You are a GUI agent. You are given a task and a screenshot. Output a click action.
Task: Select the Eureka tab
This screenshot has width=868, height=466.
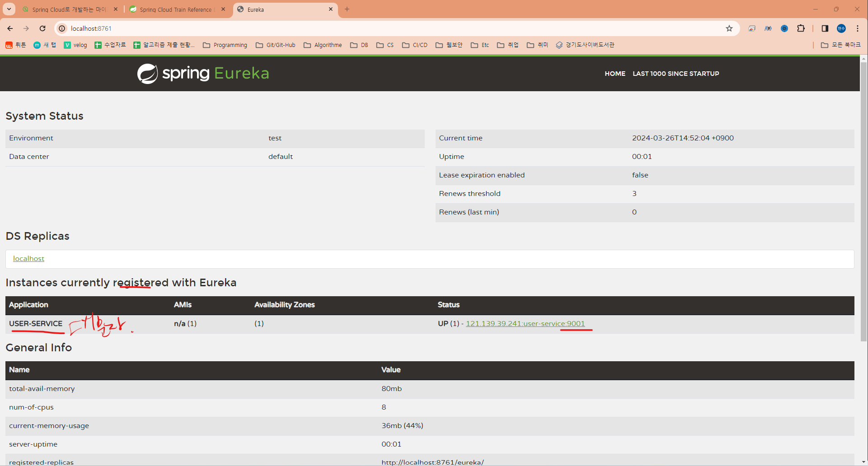click(x=285, y=9)
